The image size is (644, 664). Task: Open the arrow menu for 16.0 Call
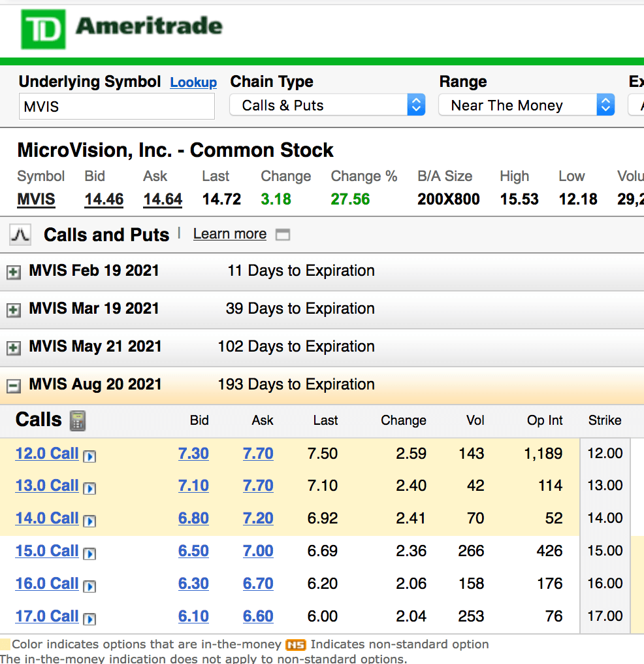coord(89,586)
